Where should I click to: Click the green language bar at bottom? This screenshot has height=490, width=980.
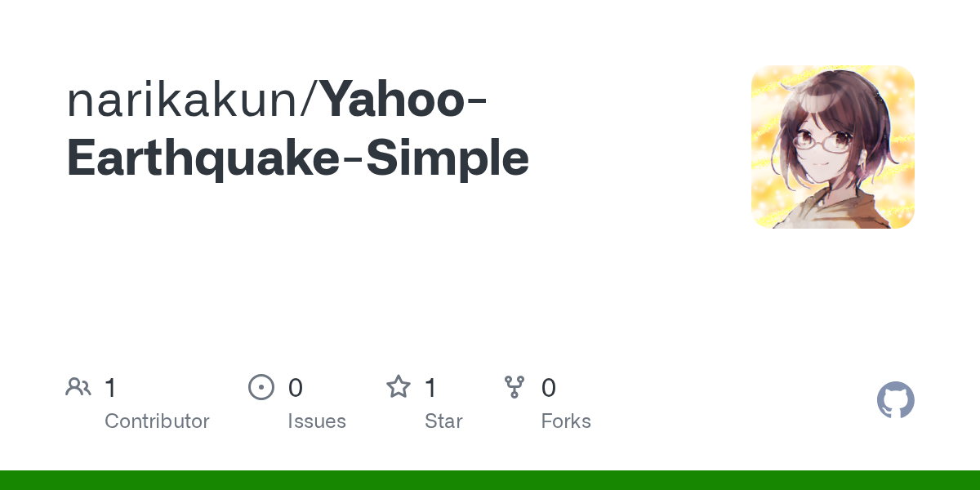[x=490, y=480]
